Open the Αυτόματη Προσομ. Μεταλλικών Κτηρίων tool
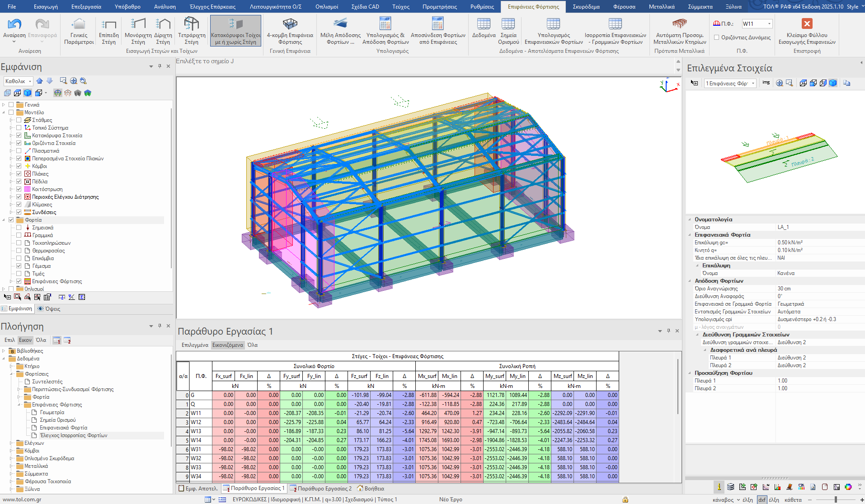 679,24
